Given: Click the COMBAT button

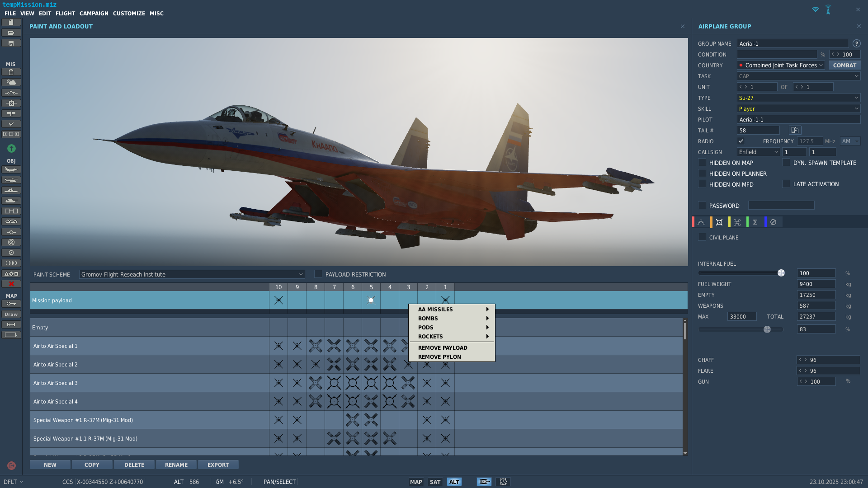Looking at the screenshot, I should tap(844, 66).
